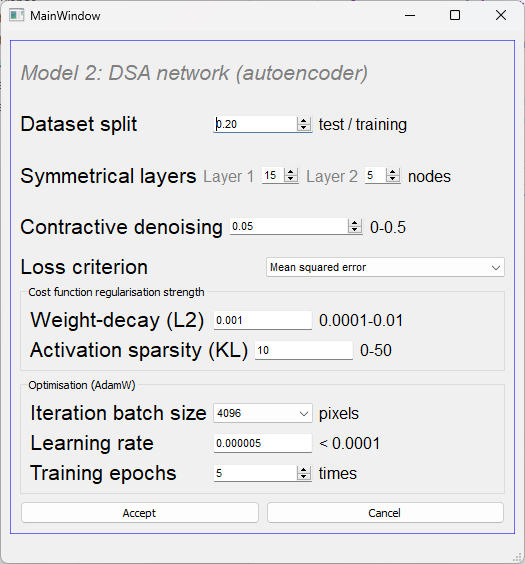Click the 'Model 2: DSA network (autoencoder)' heading
This screenshot has height=564, width=525.
(x=194, y=73)
